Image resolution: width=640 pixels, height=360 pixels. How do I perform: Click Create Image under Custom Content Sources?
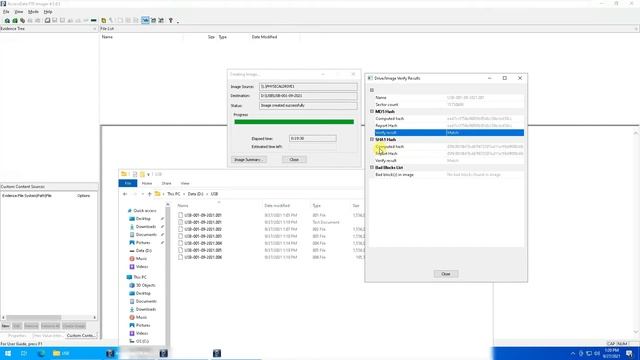point(73,326)
